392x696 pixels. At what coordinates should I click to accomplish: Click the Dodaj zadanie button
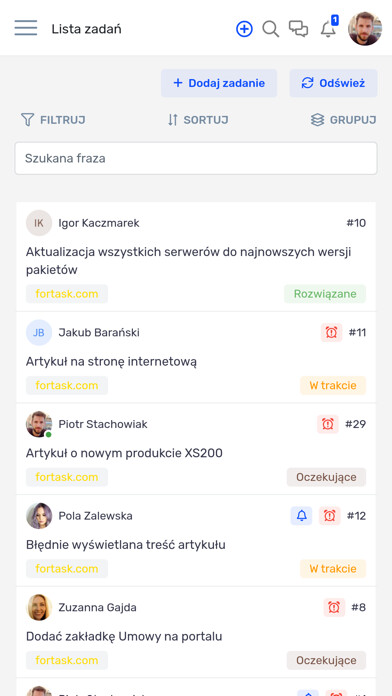(219, 83)
